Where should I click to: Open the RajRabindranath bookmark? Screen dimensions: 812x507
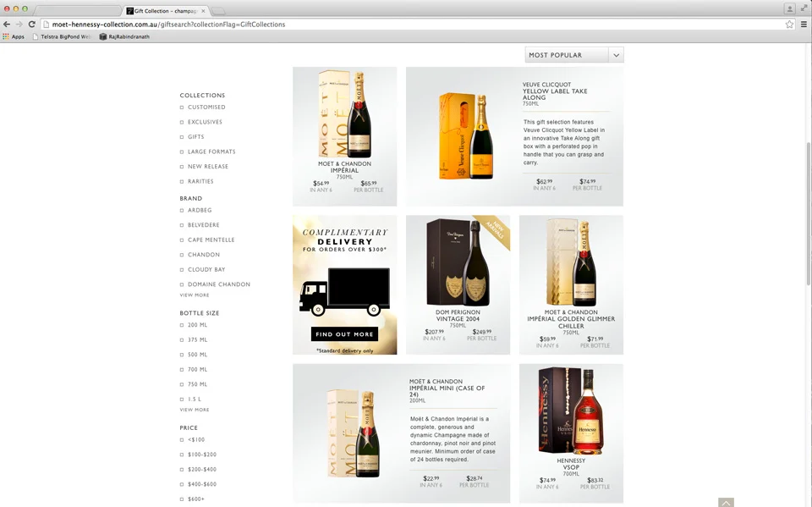point(124,36)
